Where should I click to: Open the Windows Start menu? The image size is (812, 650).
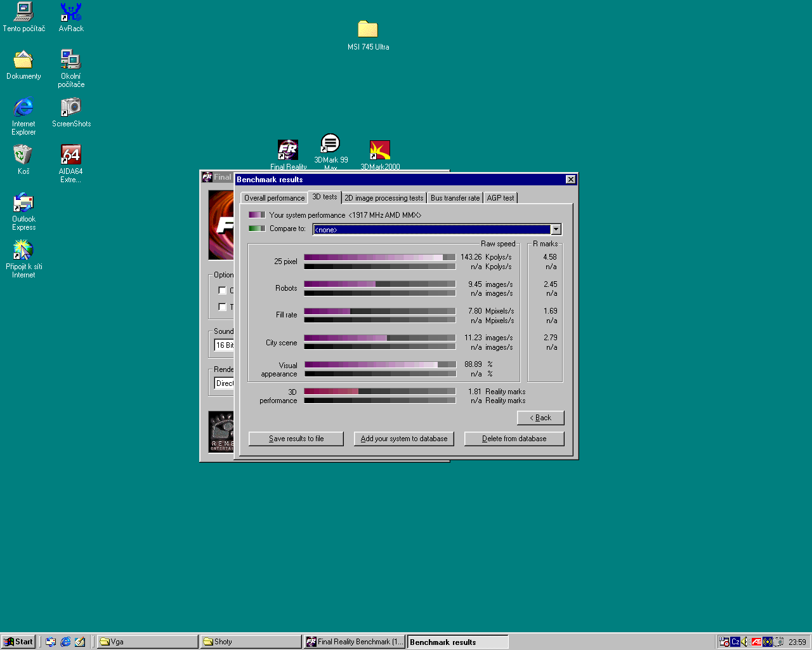point(18,642)
